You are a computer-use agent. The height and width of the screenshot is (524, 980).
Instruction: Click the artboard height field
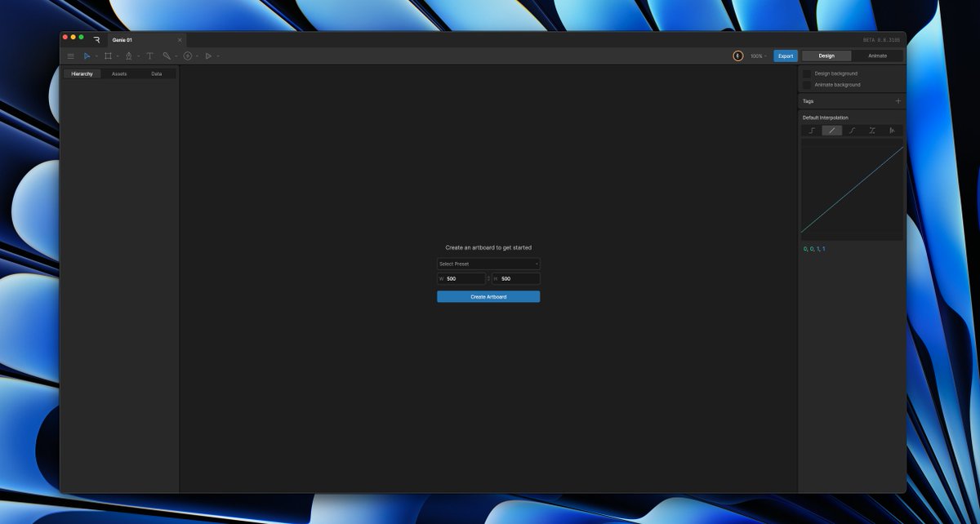click(516, 278)
